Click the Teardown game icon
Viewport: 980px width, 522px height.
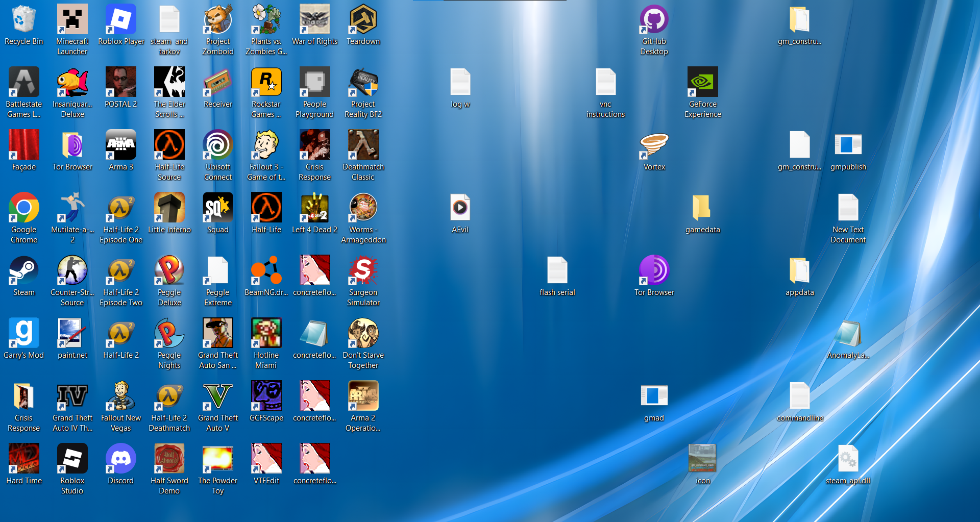coord(363,19)
